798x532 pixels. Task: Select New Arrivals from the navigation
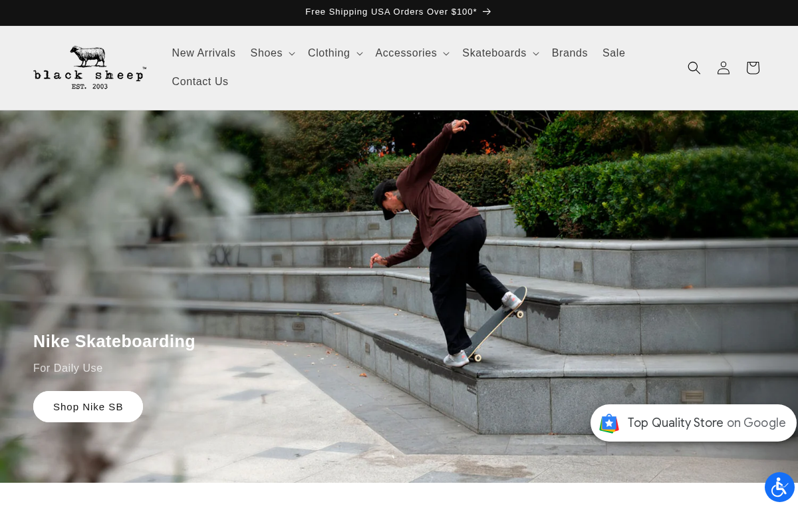(203, 53)
